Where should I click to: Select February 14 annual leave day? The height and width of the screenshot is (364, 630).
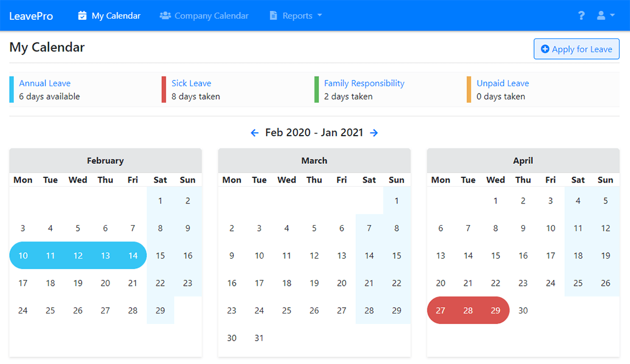pyautogui.click(x=133, y=256)
